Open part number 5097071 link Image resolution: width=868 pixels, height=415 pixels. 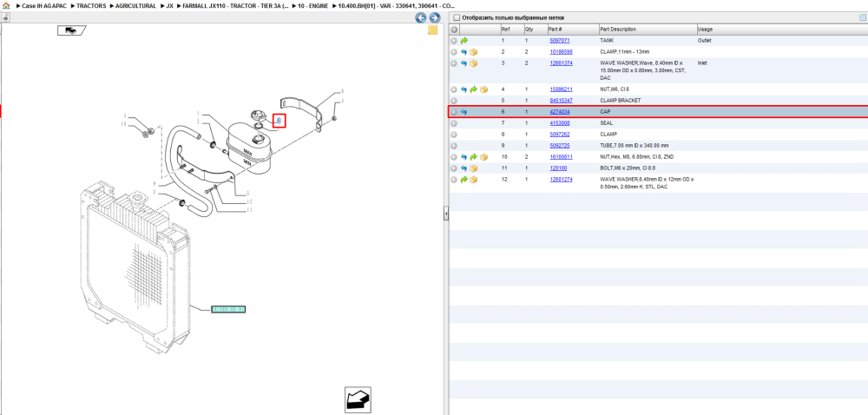tap(560, 41)
